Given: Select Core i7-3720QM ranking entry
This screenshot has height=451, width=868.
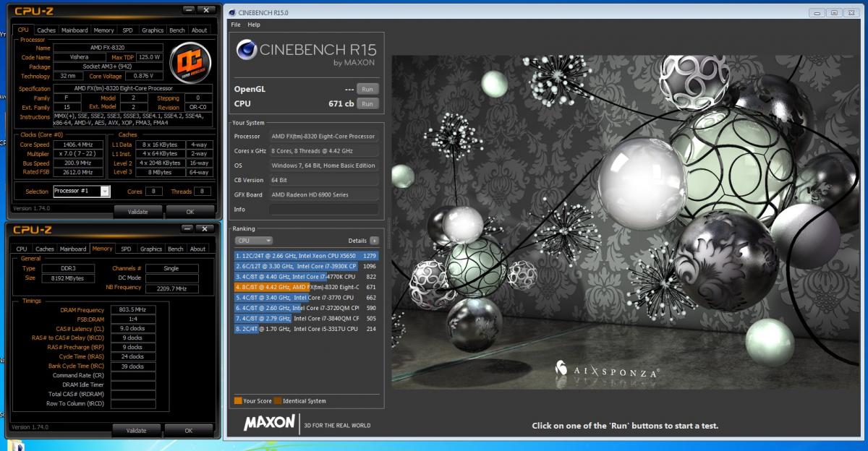Looking at the screenshot, I should click(306, 308).
